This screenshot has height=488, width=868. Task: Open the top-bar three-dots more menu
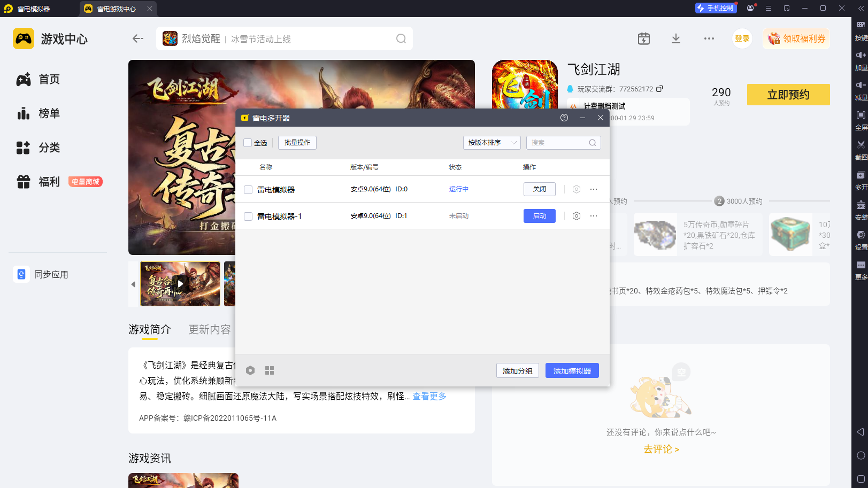[709, 38]
